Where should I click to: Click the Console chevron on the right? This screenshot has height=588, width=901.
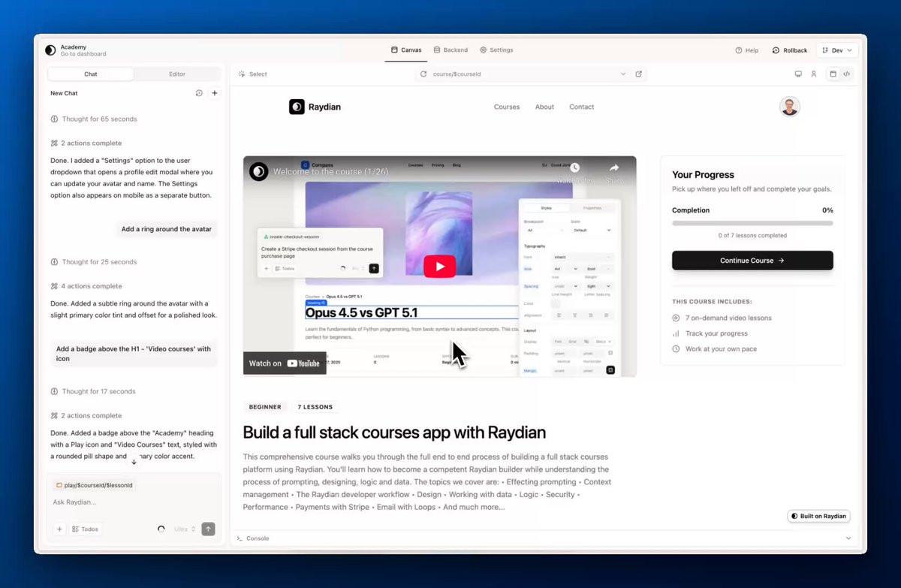[x=848, y=538]
